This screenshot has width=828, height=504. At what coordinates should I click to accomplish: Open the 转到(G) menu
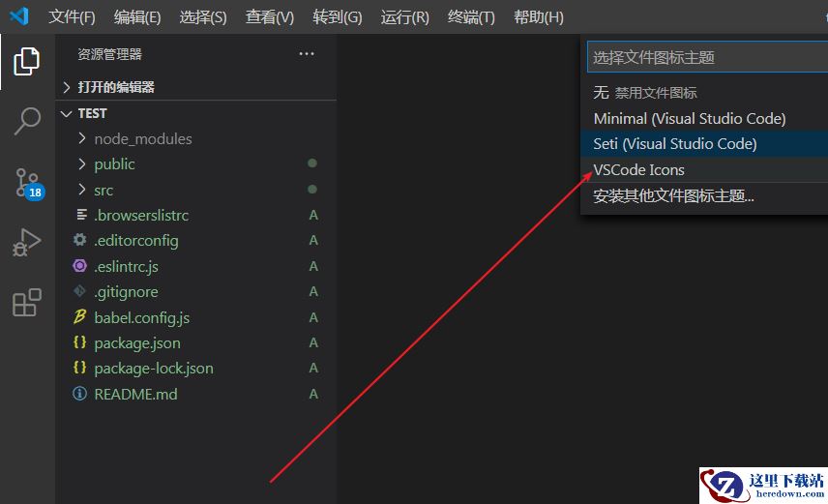point(338,16)
